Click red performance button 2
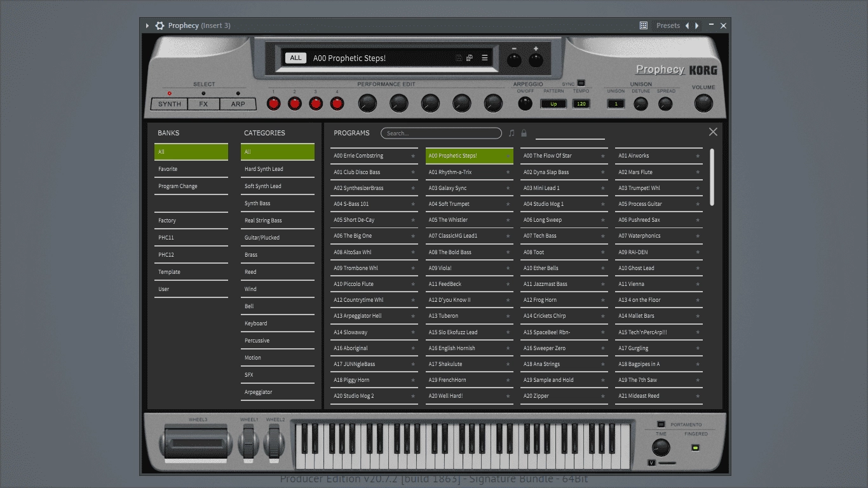The image size is (868, 488). tap(295, 104)
